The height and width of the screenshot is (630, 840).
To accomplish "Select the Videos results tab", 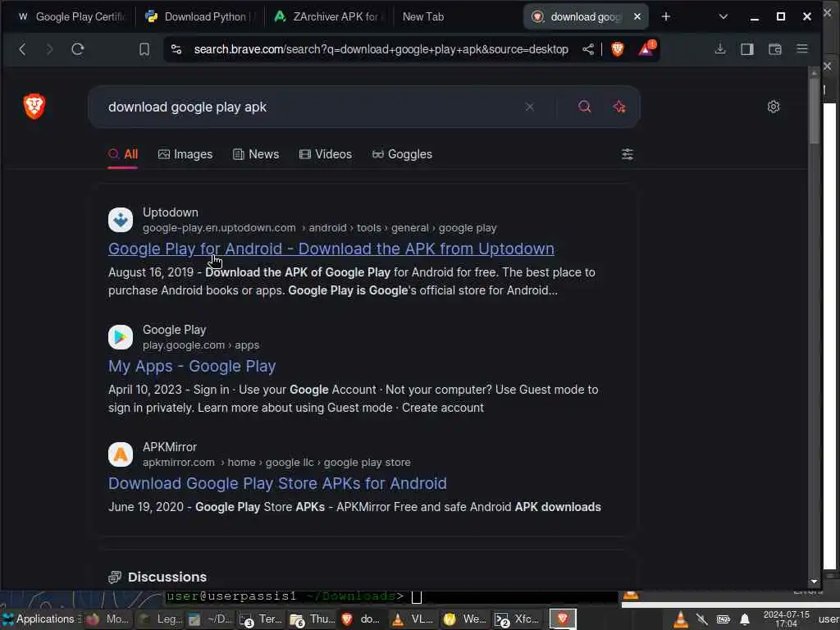I will (326, 154).
